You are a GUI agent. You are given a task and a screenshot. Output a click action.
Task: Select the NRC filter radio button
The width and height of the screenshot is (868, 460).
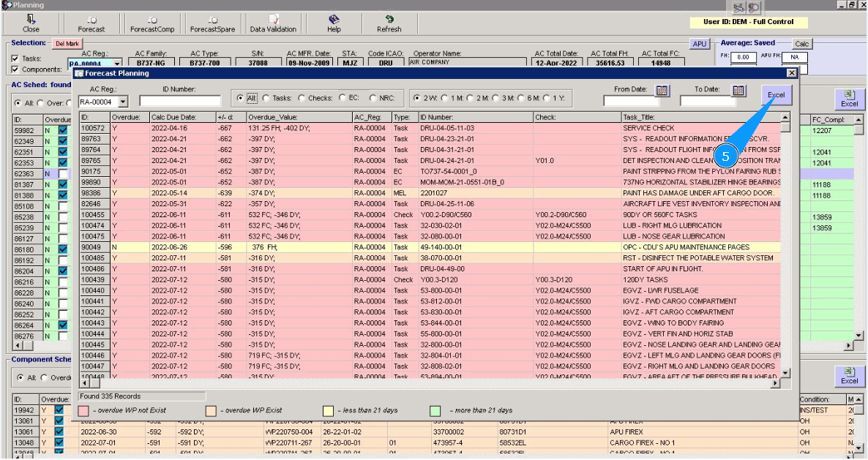[x=373, y=98]
